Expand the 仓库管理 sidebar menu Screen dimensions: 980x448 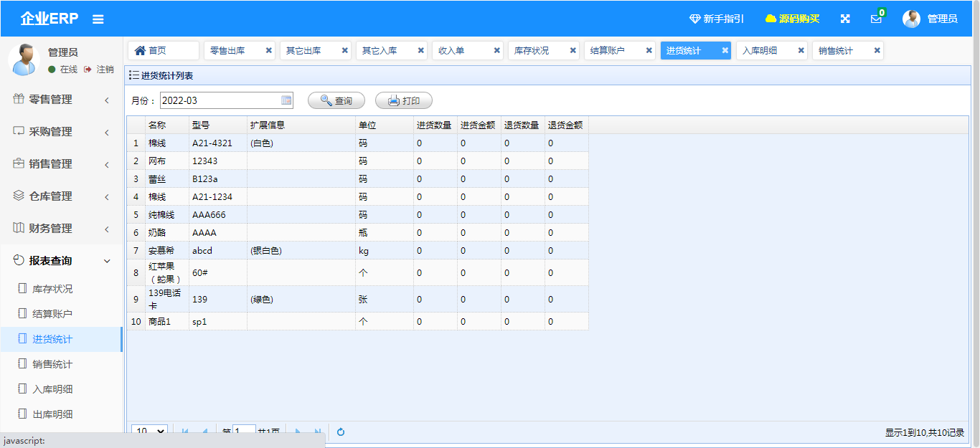(61, 196)
